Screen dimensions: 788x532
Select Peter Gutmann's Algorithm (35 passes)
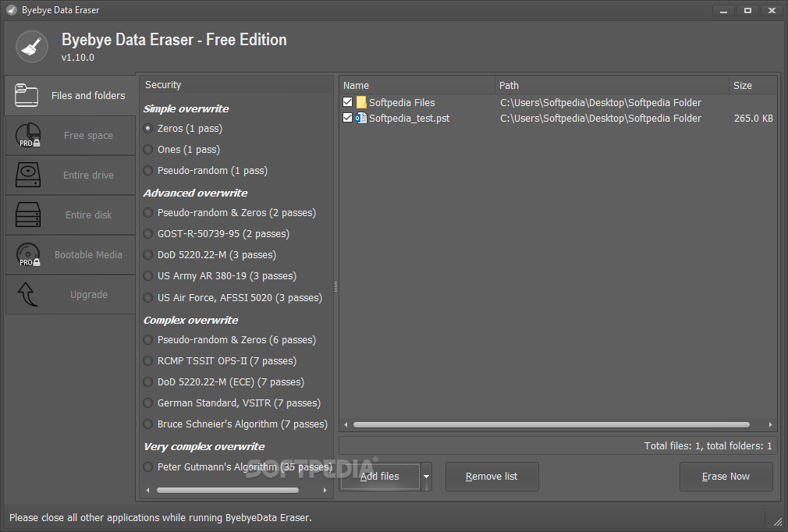(147, 466)
